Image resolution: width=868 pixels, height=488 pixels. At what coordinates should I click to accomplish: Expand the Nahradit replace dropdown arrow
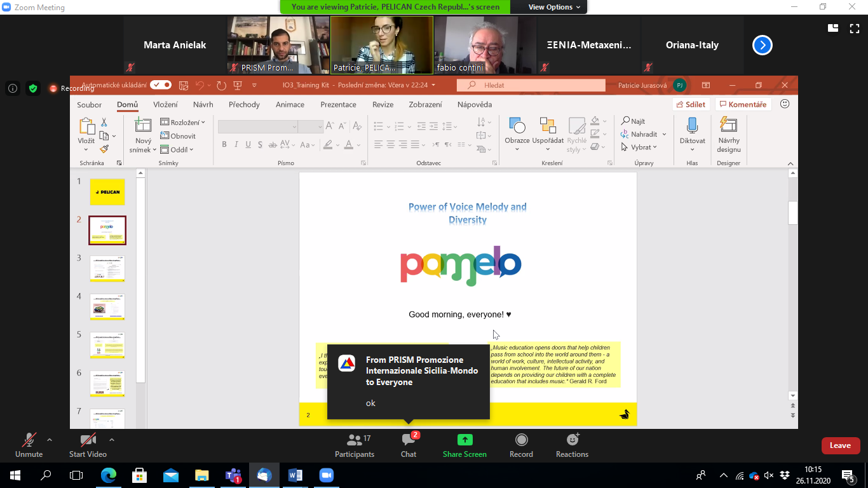(x=664, y=135)
